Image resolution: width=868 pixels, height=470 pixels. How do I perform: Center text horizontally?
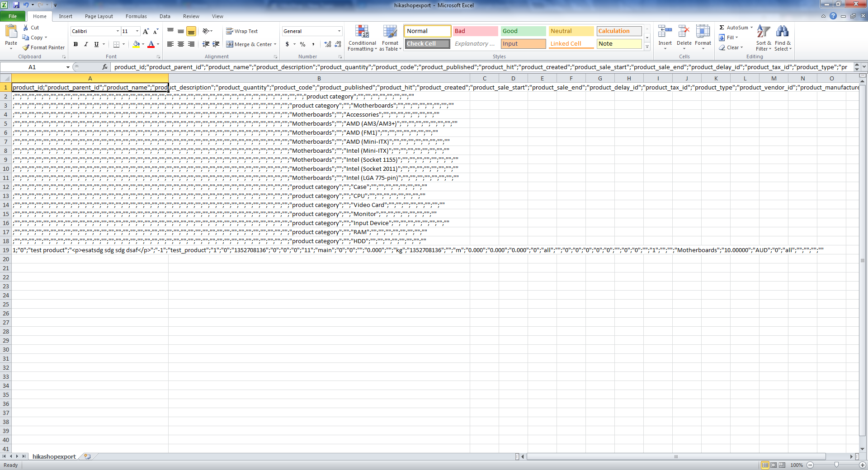pos(181,44)
